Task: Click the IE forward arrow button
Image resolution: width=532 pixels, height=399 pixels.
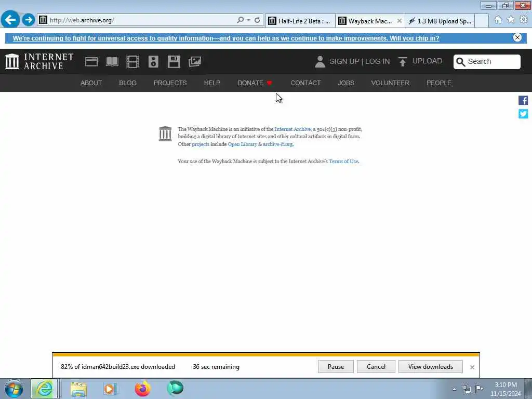Action: [29, 20]
